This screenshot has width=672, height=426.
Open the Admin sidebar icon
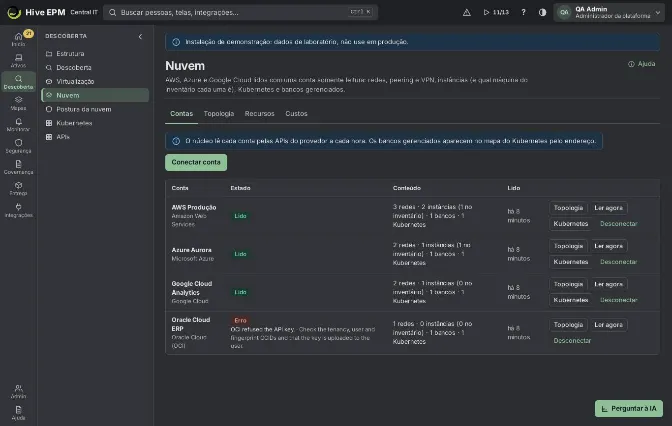tap(18, 391)
